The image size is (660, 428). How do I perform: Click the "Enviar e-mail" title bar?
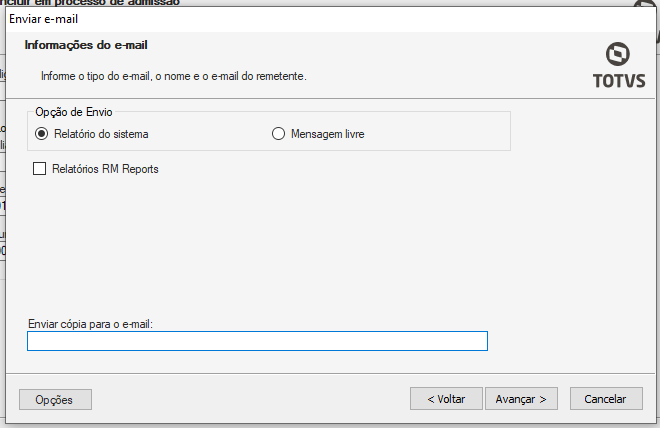200,19
